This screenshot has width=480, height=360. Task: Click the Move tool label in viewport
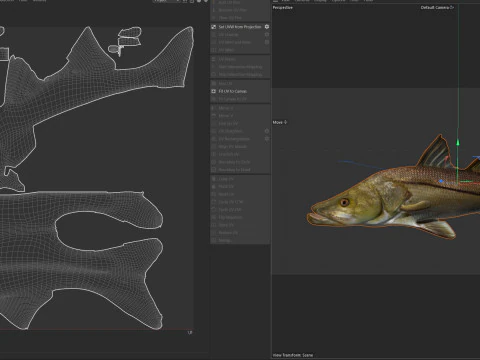tap(280, 122)
